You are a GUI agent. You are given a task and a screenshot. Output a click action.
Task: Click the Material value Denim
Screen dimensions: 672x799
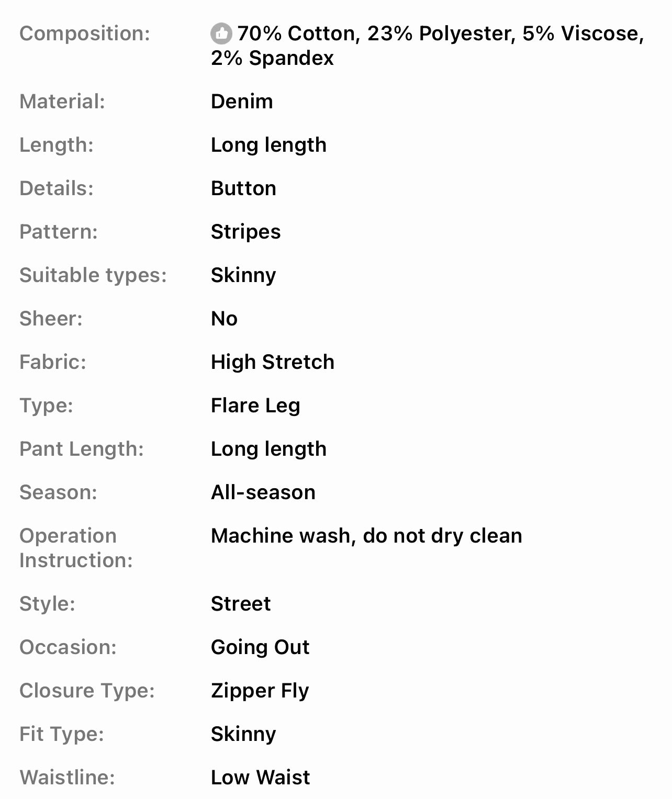[242, 102]
